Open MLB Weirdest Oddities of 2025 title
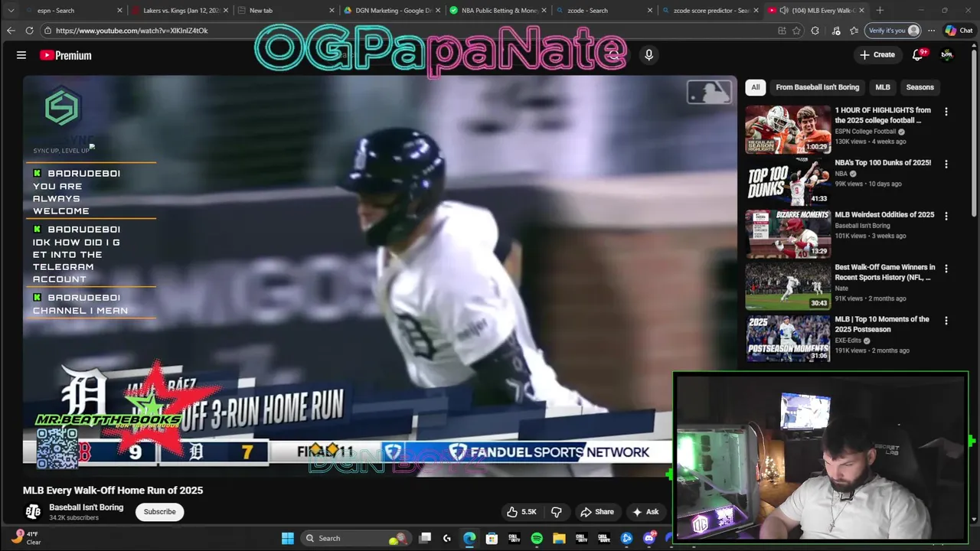This screenshot has width=980, height=551. (x=884, y=214)
